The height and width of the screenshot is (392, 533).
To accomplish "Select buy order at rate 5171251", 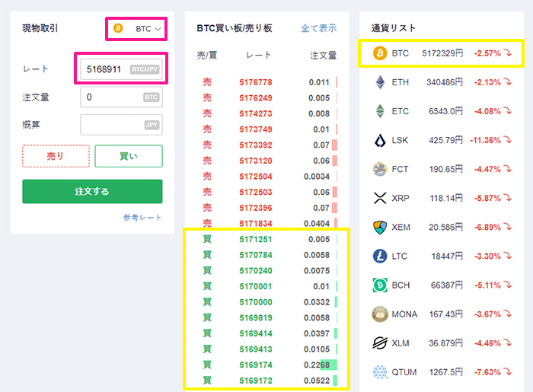I will pyautogui.click(x=267, y=239).
